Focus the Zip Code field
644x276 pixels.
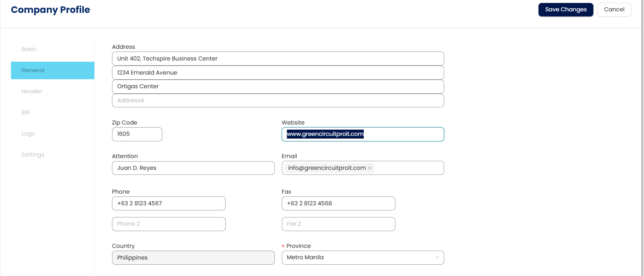coord(137,134)
